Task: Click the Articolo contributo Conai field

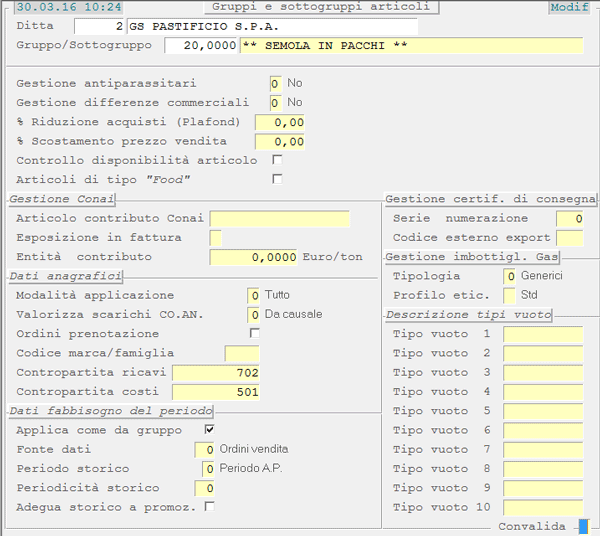Action: click(x=279, y=219)
